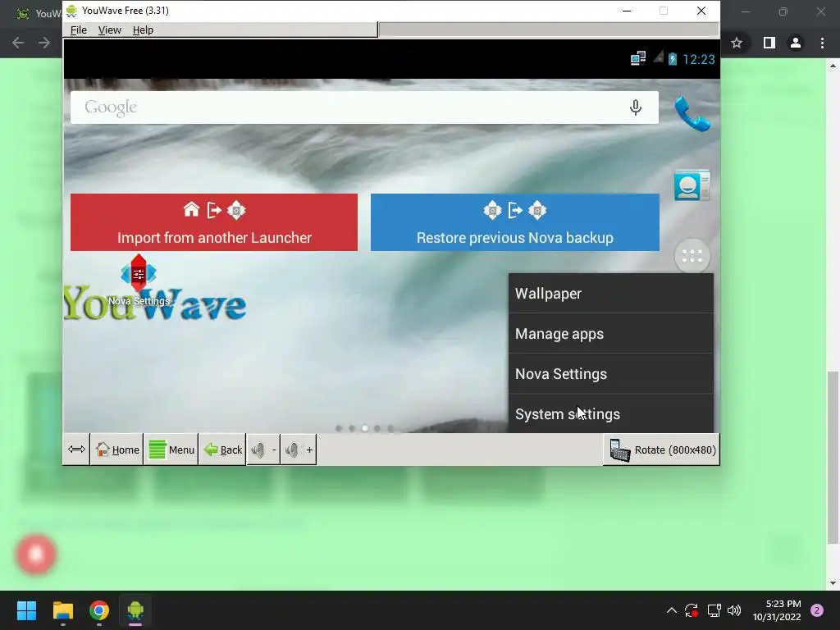Click the double-arrow resize toggle button
The height and width of the screenshot is (630, 840).
[x=76, y=450]
